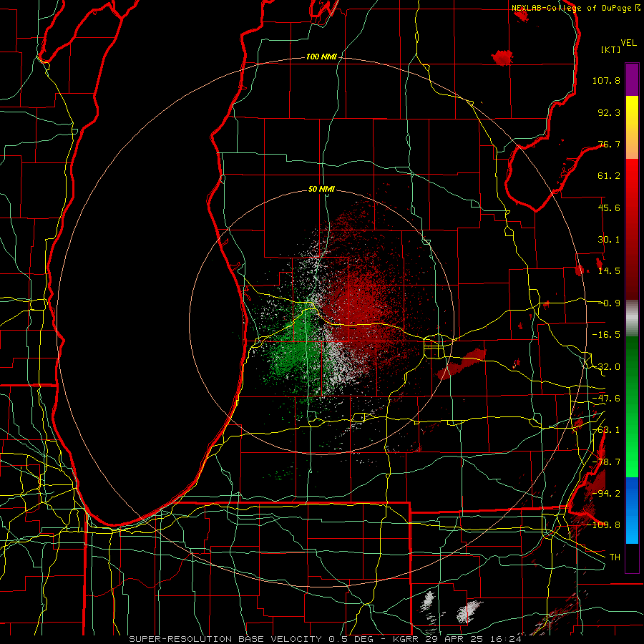644x644 pixels.
Task: Click the -0.9 velocity scale value
Action: (609, 303)
